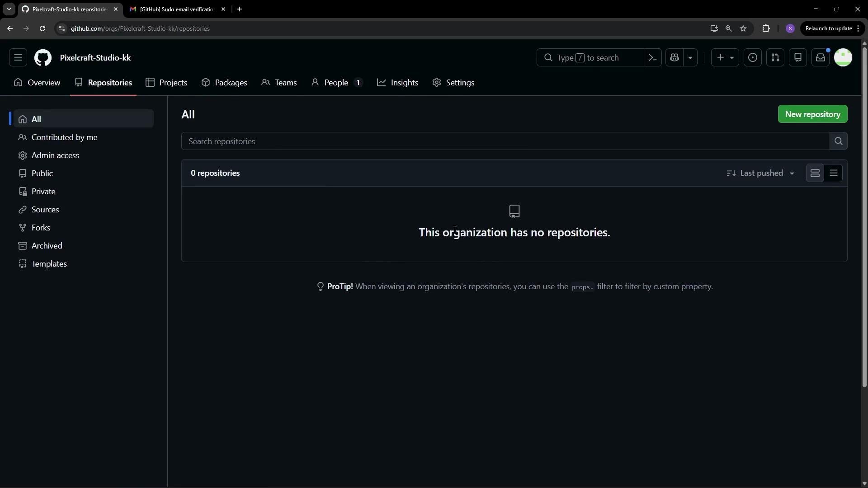Click the props. filter code text
This screenshot has width=868, height=488.
[x=582, y=287]
